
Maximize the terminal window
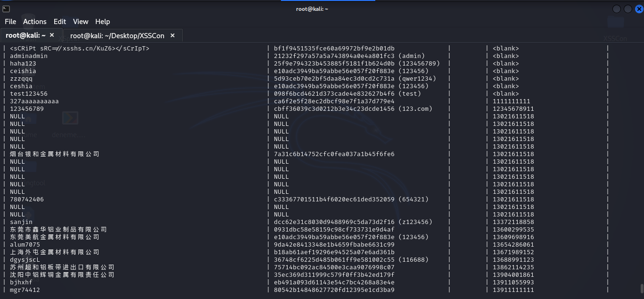pyautogui.click(x=627, y=9)
